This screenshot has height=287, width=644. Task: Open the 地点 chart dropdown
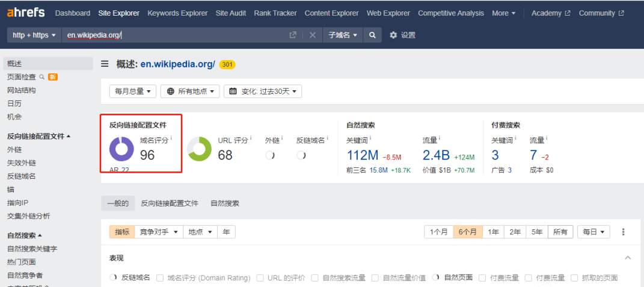point(200,232)
